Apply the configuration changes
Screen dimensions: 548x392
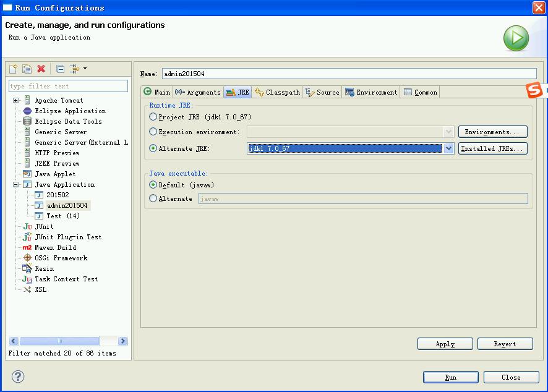[x=445, y=344]
